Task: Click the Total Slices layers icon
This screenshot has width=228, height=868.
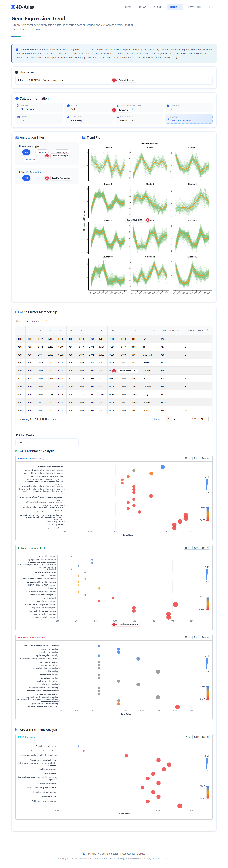Action: (19, 117)
